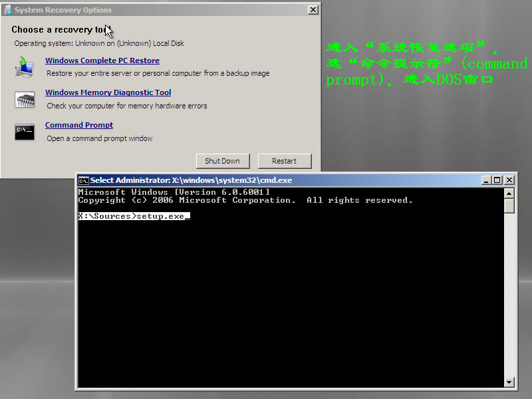Viewport: 532px width, 399px height.
Task: Open Windows Complete PC Restore link
Action: 102,61
